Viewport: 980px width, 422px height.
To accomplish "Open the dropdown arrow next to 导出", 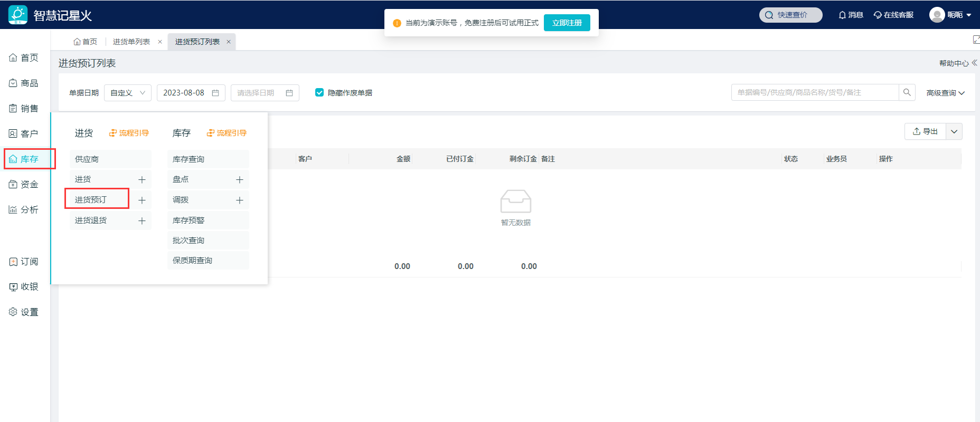I will (x=954, y=131).
